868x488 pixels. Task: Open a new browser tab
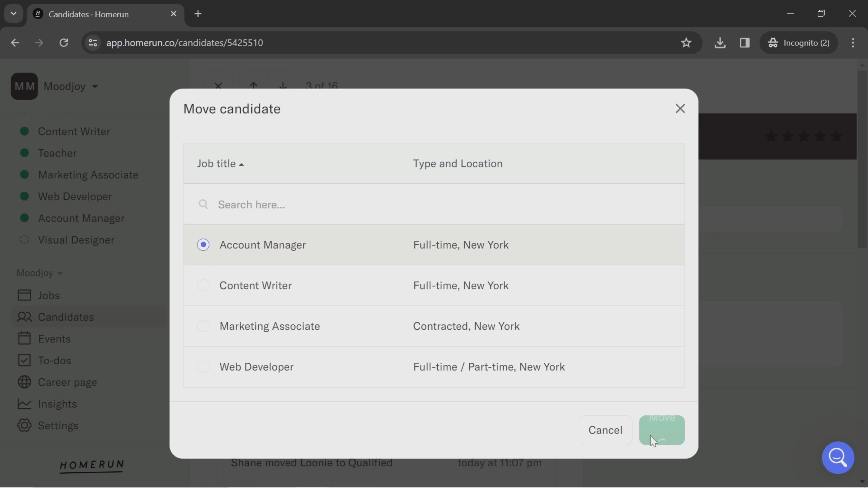(198, 14)
